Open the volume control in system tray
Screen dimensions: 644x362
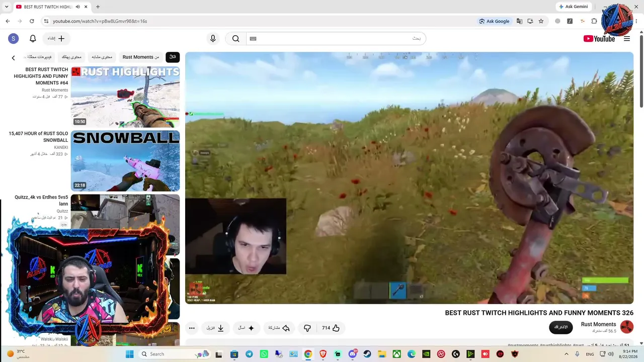(x=611, y=354)
